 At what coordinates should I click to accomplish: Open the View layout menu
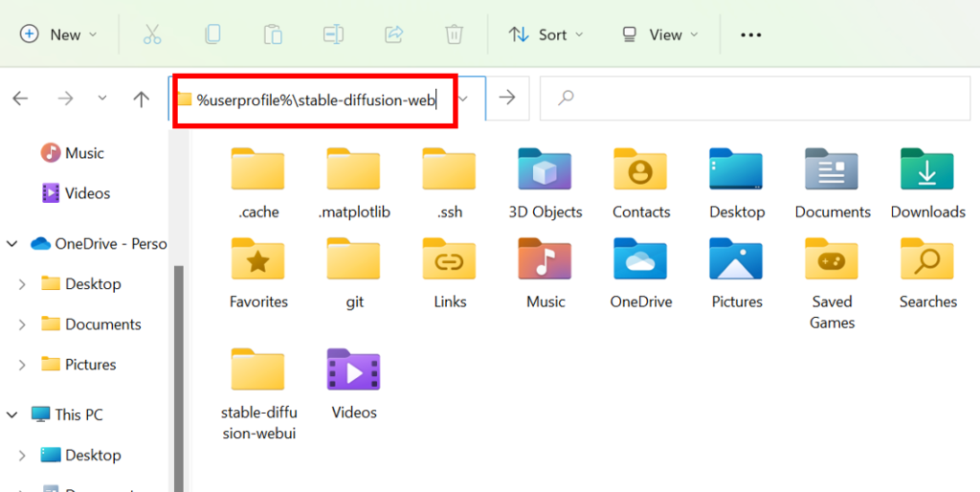(x=660, y=34)
